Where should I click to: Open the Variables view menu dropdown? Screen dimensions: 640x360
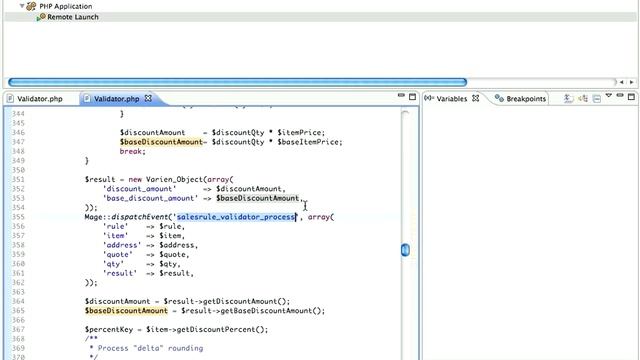[609, 96]
